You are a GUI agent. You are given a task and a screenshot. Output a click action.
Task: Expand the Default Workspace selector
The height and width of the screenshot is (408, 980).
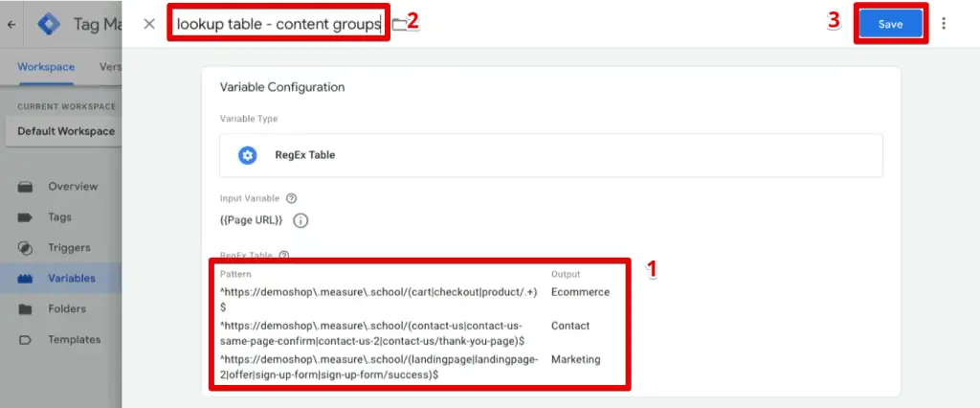click(65, 131)
